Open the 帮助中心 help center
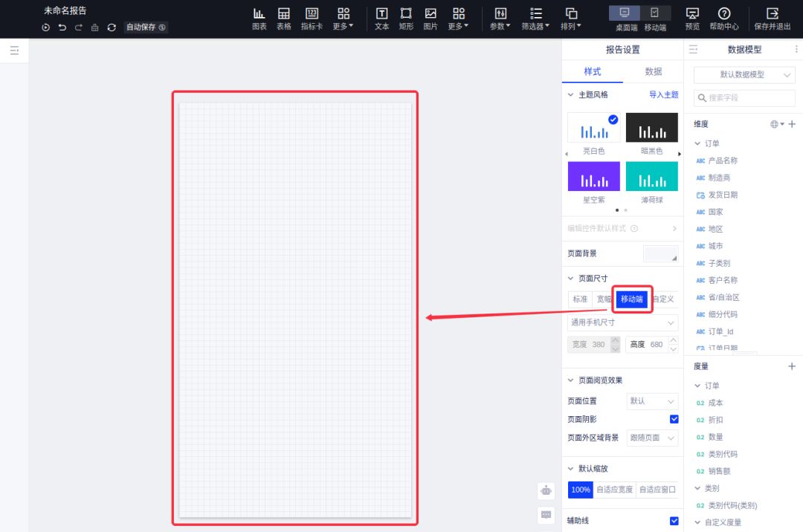This screenshot has height=532, width=803. coord(723,19)
